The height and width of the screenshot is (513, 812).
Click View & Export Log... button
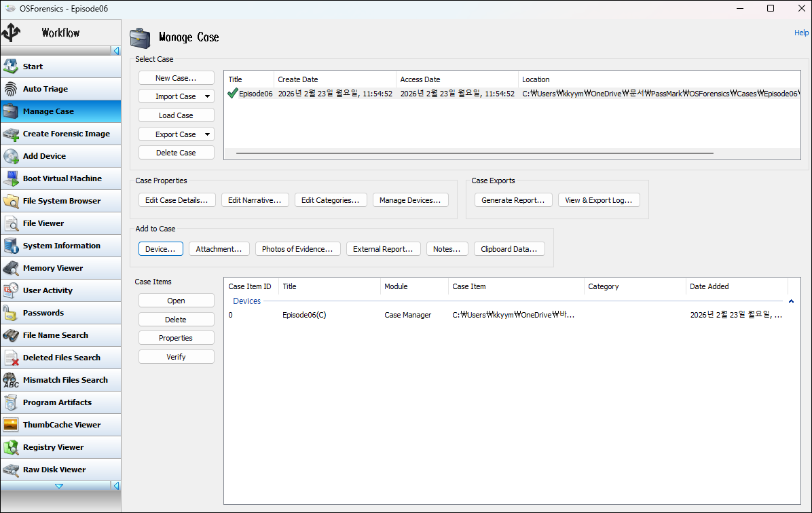pyautogui.click(x=599, y=200)
